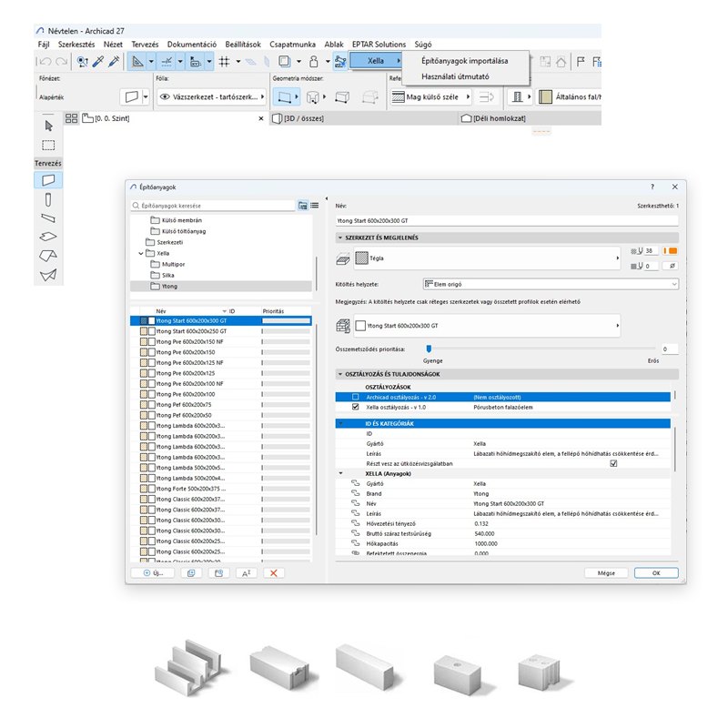
Task: Select the Column tool in toolbox
Action: coord(48,200)
